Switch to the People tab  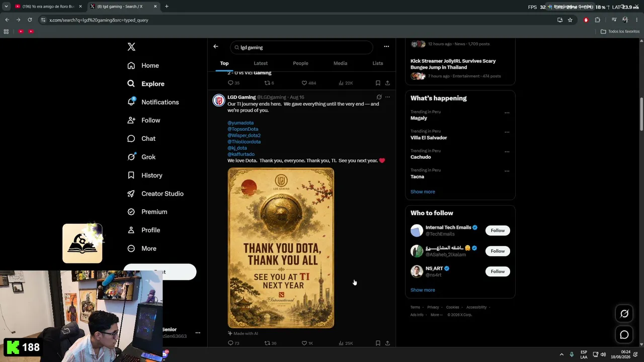(300, 63)
